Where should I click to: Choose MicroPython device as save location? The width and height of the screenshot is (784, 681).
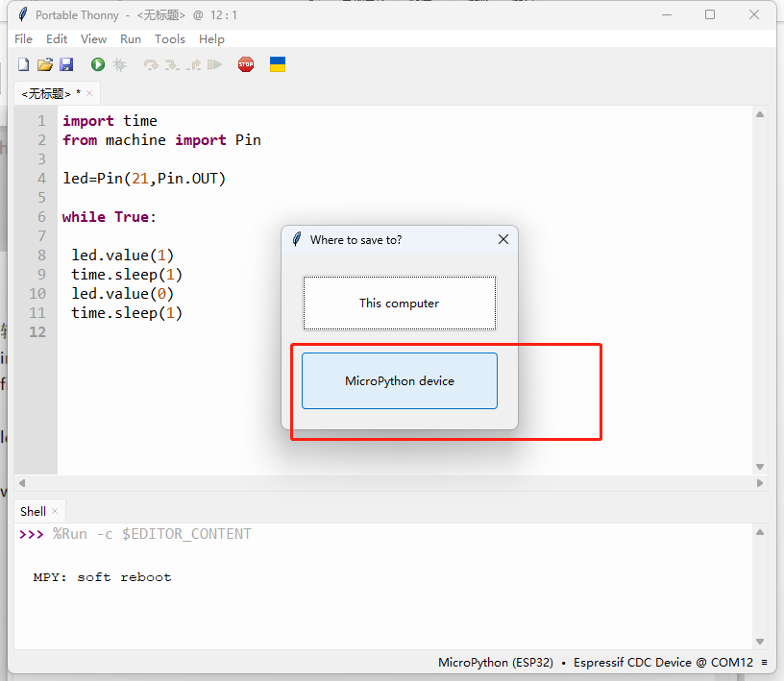400,381
